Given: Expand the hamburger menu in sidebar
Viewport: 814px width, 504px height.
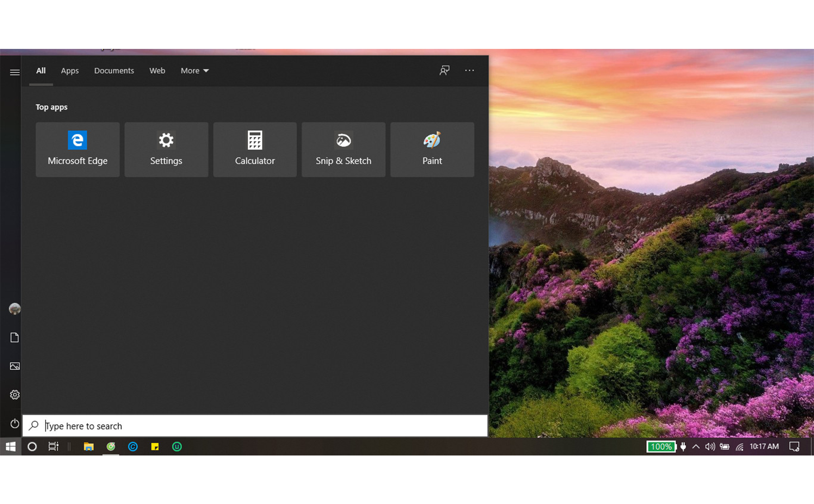Looking at the screenshot, I should tap(15, 72).
